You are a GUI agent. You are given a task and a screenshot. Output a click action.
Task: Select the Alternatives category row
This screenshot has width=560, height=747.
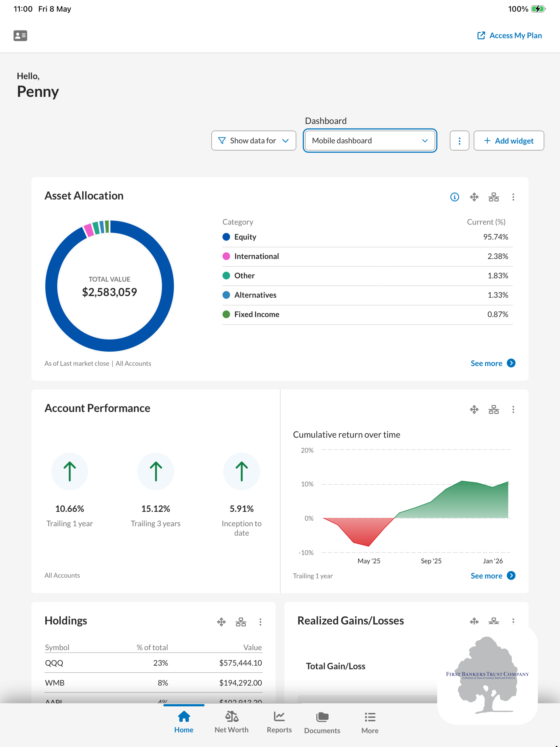[x=367, y=295]
